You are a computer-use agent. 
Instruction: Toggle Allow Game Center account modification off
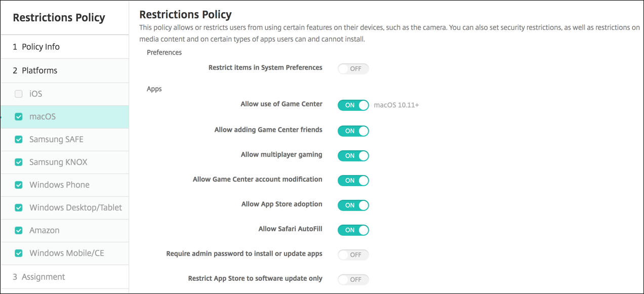point(353,180)
